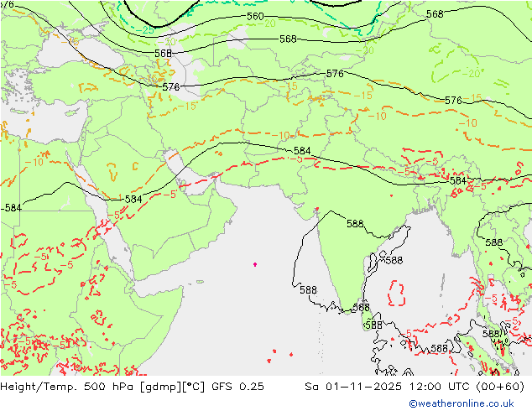Click the 560 height contour label
This screenshot has height=411, width=532.
pos(255,16)
